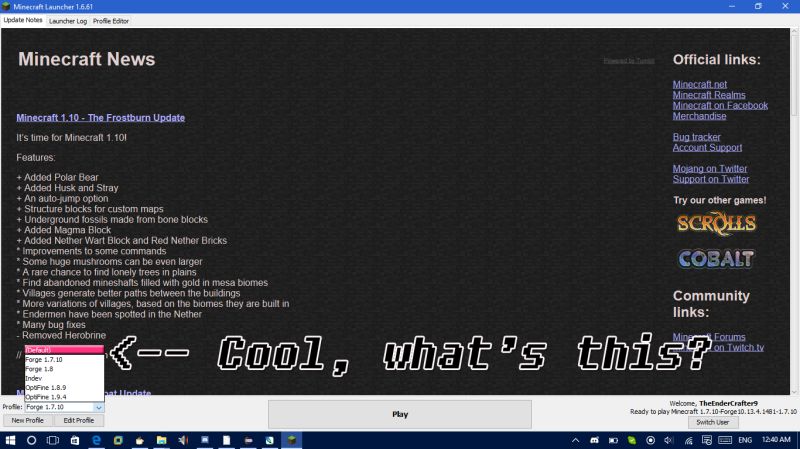
Task: Expand the Profile dropdown arrow
Action: point(98,407)
